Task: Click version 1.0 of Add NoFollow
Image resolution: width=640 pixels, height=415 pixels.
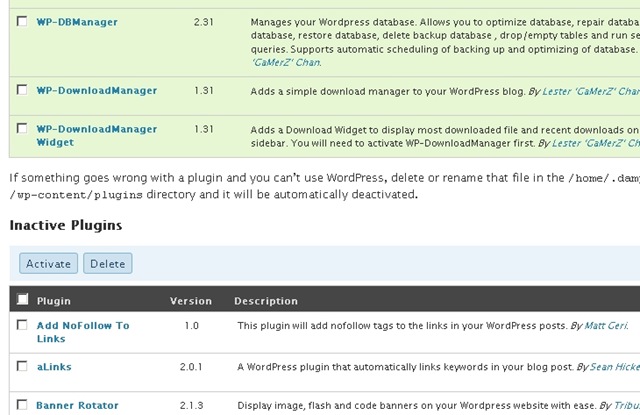Action: click(x=191, y=326)
